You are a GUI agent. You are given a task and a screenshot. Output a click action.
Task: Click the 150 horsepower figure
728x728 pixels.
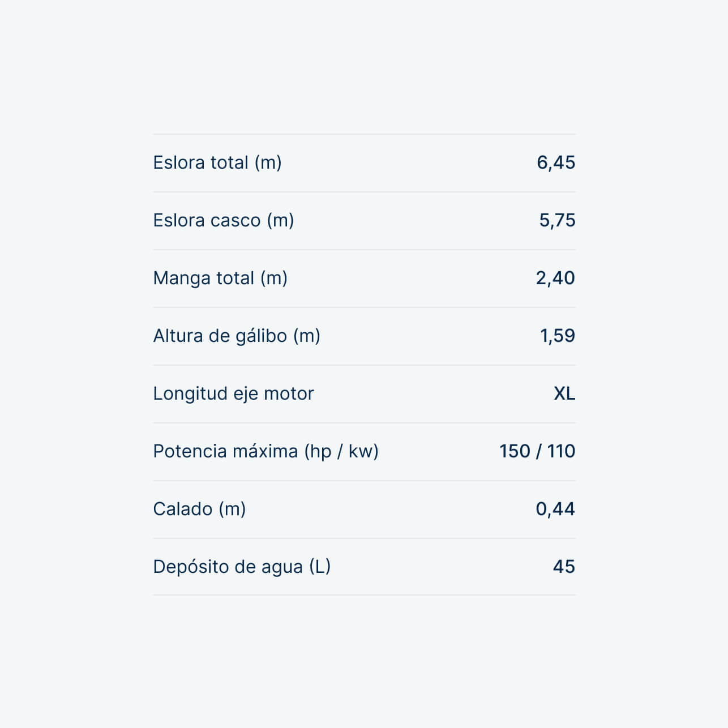click(515, 451)
